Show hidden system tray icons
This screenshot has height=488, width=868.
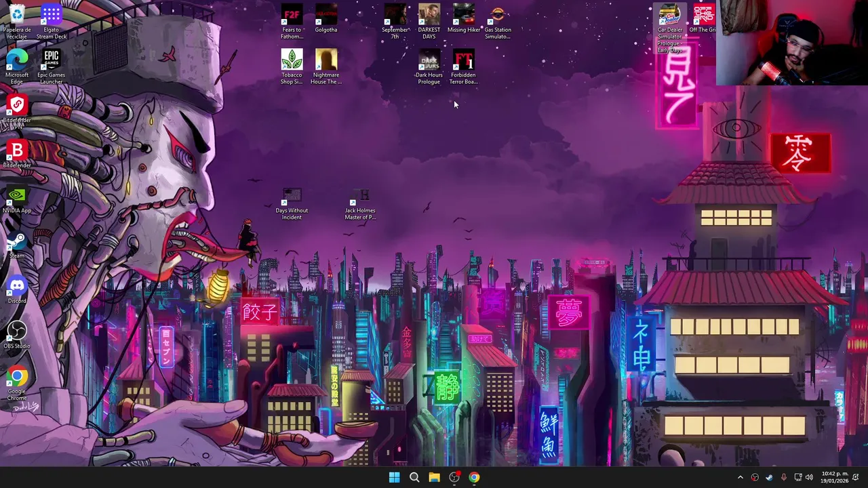pos(740,477)
